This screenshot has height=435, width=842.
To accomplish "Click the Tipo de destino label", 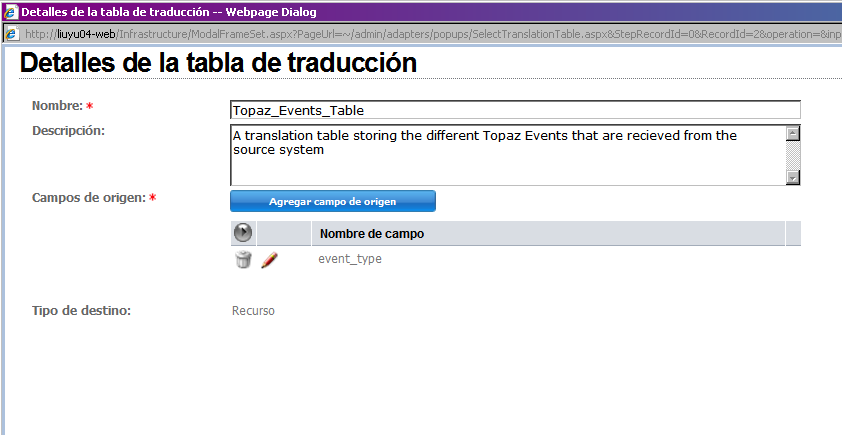I will (x=81, y=310).
